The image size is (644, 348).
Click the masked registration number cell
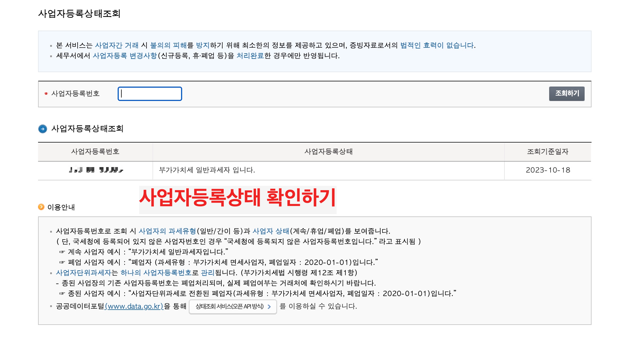point(96,170)
